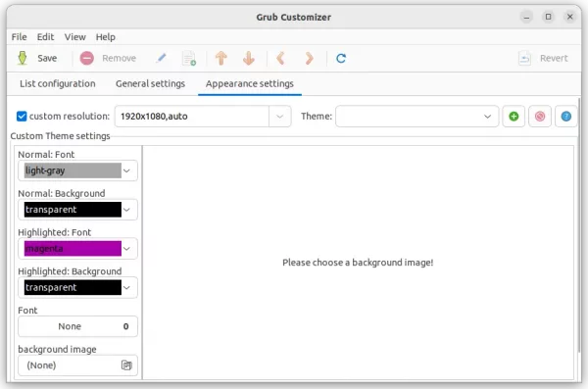Switch to List configuration tab
Viewport: 588px width, 389px height.
coord(58,83)
